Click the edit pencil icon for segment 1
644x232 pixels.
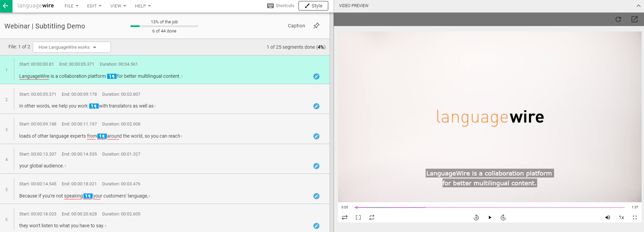point(316,76)
